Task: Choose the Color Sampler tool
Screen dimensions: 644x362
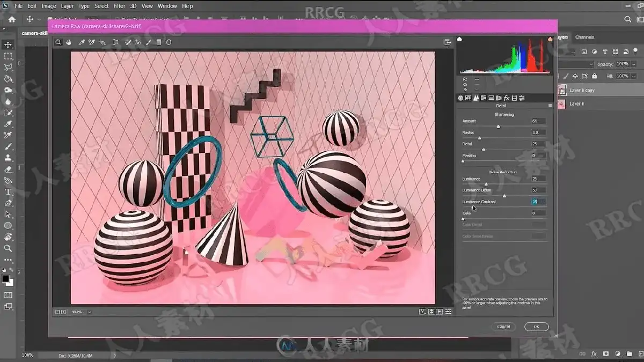Action: (92, 42)
